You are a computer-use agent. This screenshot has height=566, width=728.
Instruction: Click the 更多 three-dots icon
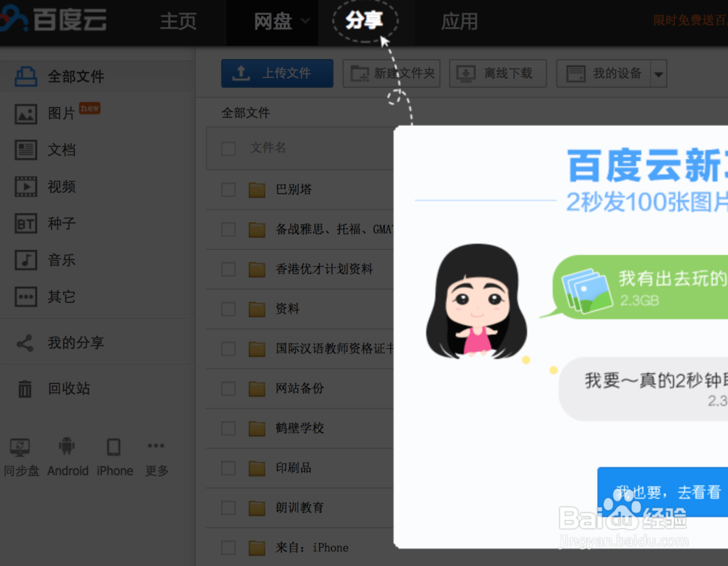pyautogui.click(x=156, y=446)
